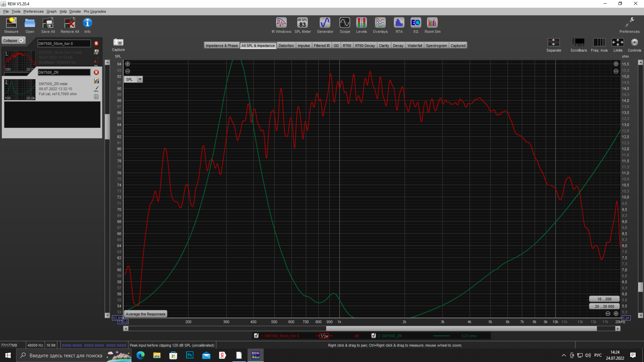Launch the signal Generator
This screenshot has height=362, width=644.
tap(325, 26)
